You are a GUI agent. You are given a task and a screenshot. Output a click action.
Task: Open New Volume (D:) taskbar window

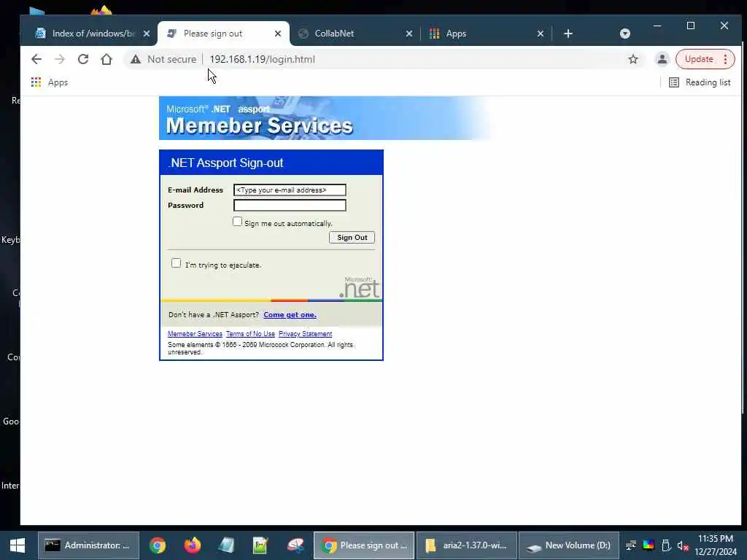pos(569,545)
